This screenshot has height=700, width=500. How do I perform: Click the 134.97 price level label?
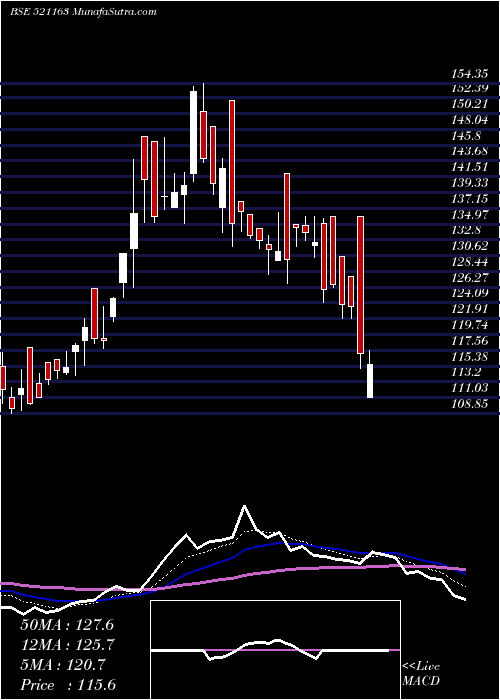(468, 216)
